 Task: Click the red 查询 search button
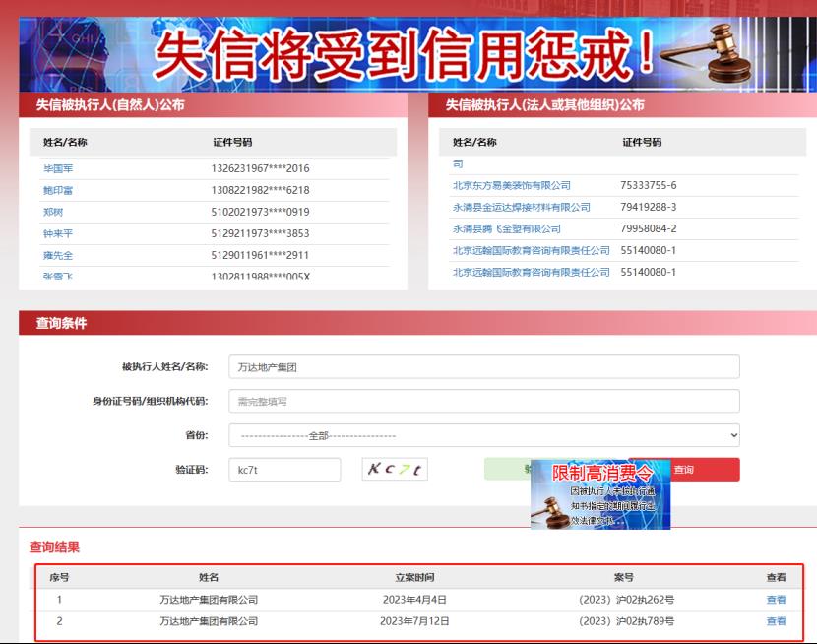705,470
